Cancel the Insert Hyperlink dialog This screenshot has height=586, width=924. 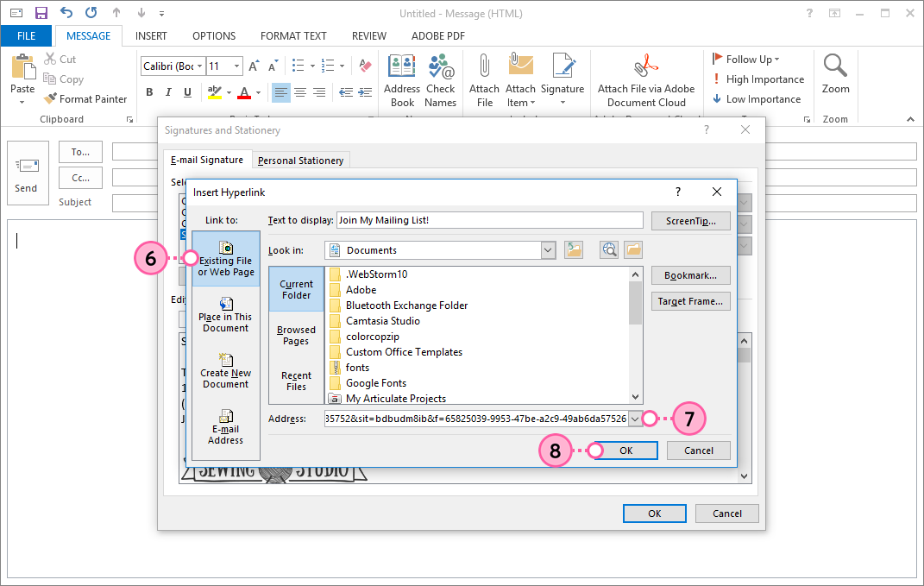[x=698, y=451]
